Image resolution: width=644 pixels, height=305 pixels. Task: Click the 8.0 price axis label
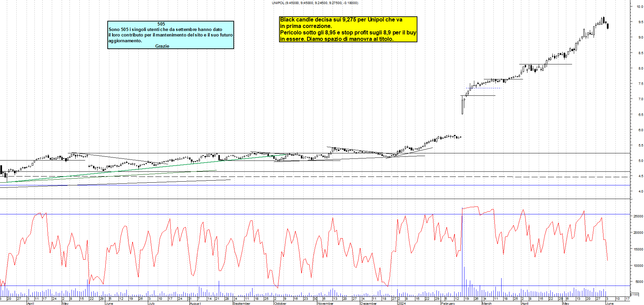(641, 68)
